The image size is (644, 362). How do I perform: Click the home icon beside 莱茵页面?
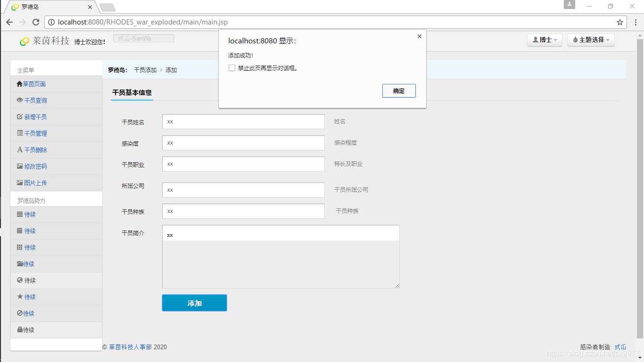[19, 84]
